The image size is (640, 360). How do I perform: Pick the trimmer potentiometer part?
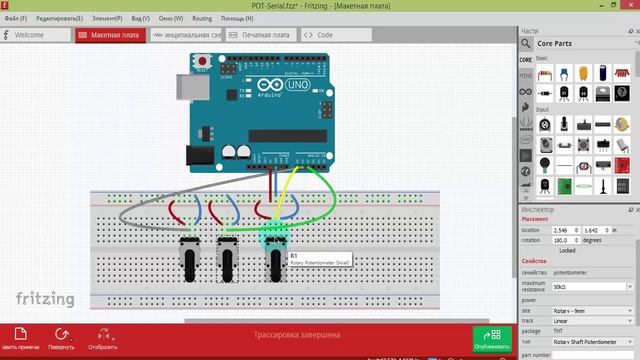(545, 125)
